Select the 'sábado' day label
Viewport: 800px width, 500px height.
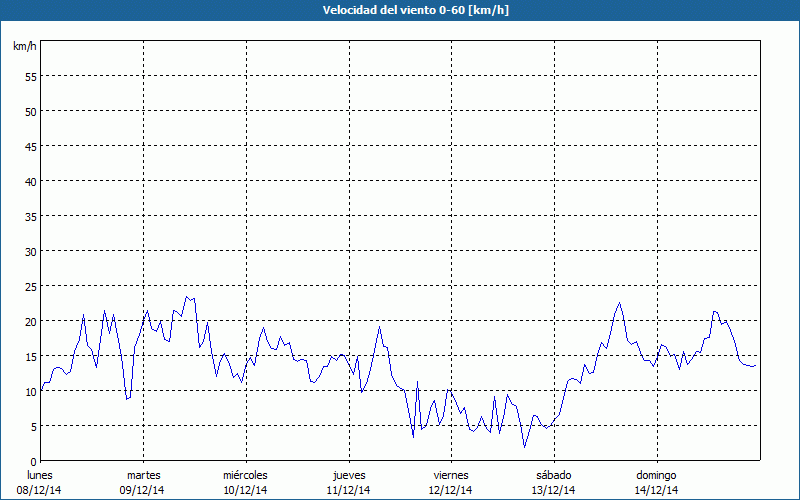(554, 475)
